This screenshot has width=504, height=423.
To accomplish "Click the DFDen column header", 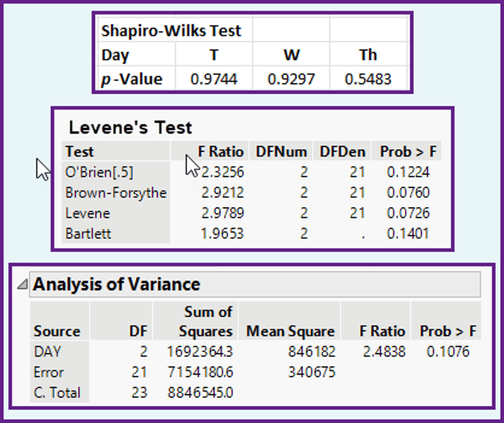I will tap(342, 152).
